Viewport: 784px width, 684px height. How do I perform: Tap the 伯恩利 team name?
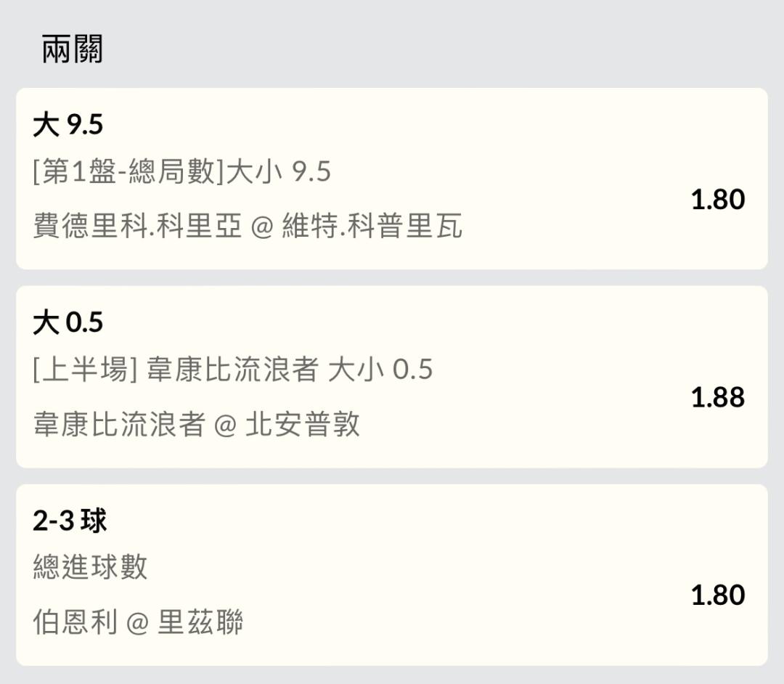(75, 622)
